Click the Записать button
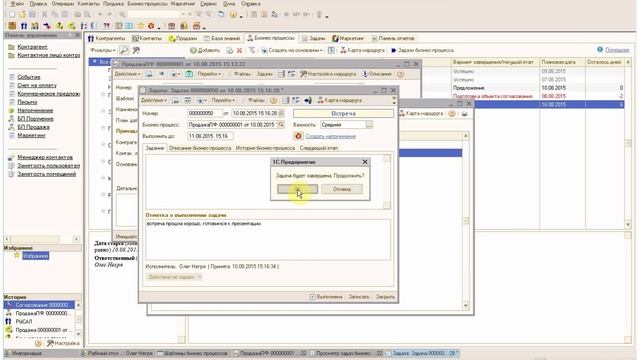 click(359, 297)
